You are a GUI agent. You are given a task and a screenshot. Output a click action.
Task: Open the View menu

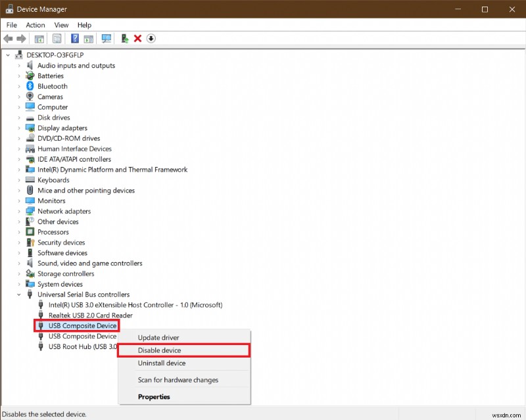click(61, 25)
